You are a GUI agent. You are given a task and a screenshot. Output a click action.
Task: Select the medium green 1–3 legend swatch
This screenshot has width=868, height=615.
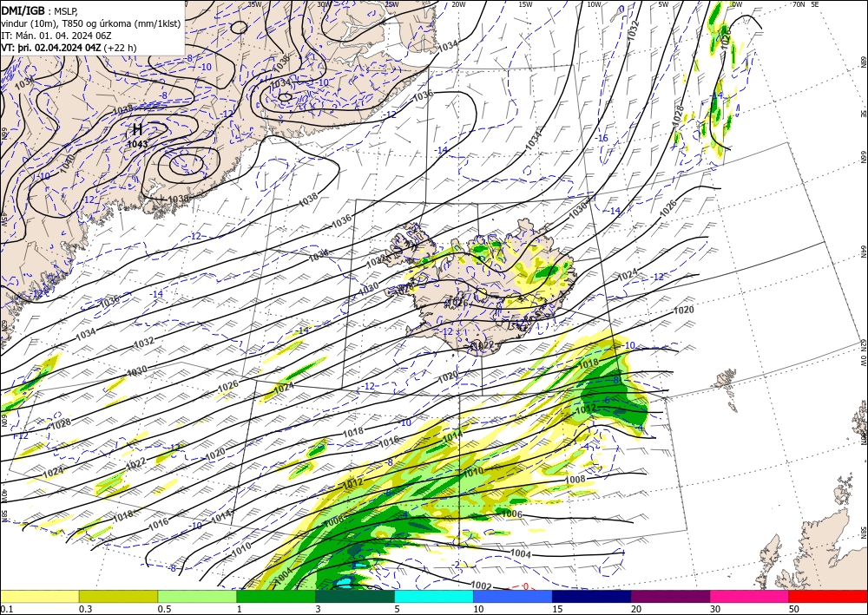point(276,596)
